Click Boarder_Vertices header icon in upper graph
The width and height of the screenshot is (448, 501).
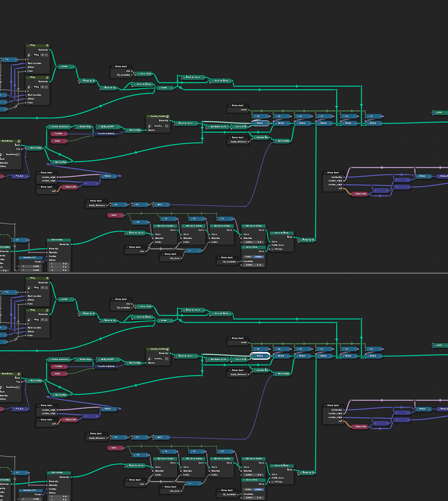[x=168, y=116]
